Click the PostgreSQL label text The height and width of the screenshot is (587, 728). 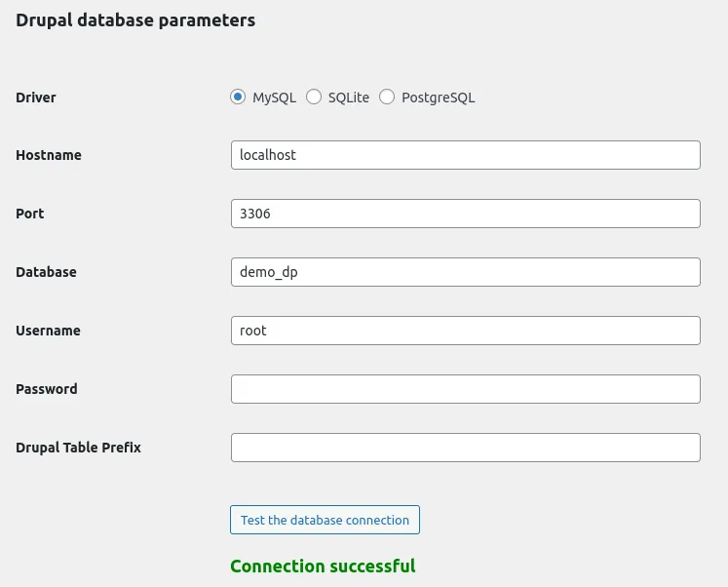tap(438, 98)
